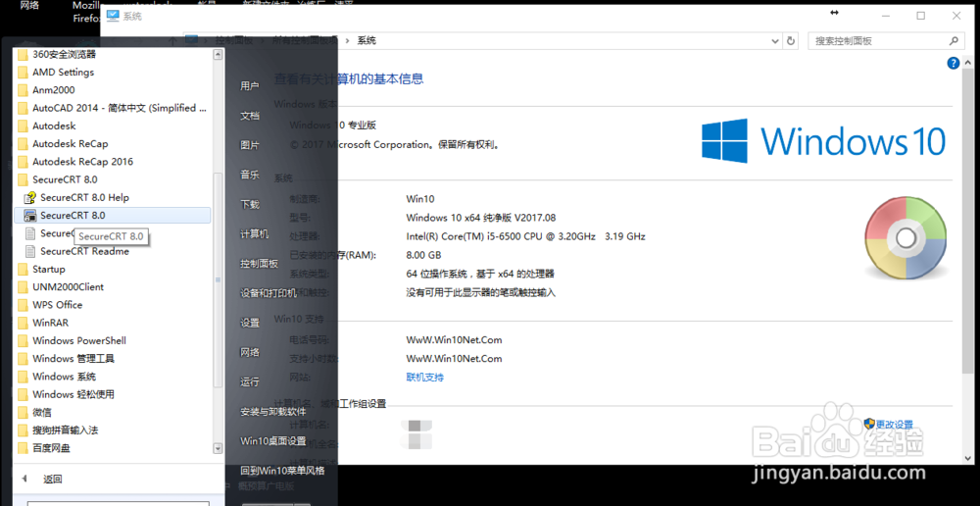Click the Windows 10 x64 纯净版 V2017.08 text
Viewport: 980px width, 506px height.
coord(480,218)
